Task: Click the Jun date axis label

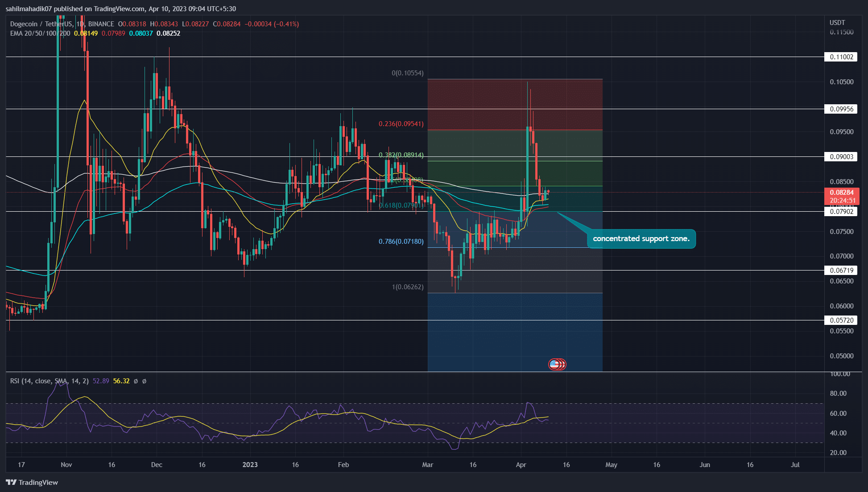Action: (x=705, y=465)
